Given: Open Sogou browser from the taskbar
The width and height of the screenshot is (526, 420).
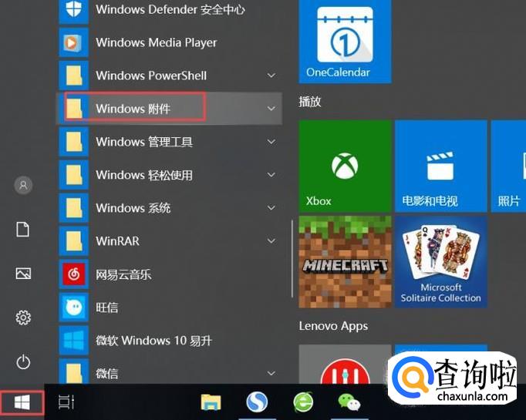Looking at the screenshot, I should click(x=257, y=402).
